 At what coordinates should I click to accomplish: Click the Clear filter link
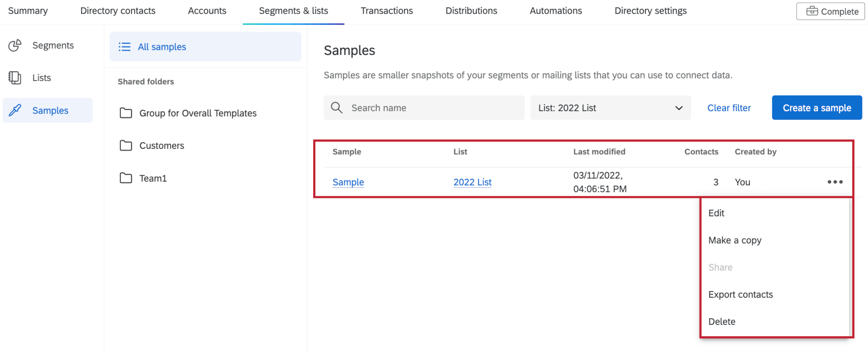[729, 108]
